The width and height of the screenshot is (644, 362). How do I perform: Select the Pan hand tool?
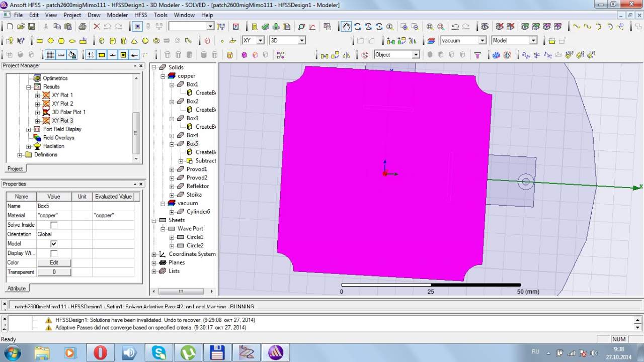[x=346, y=27]
